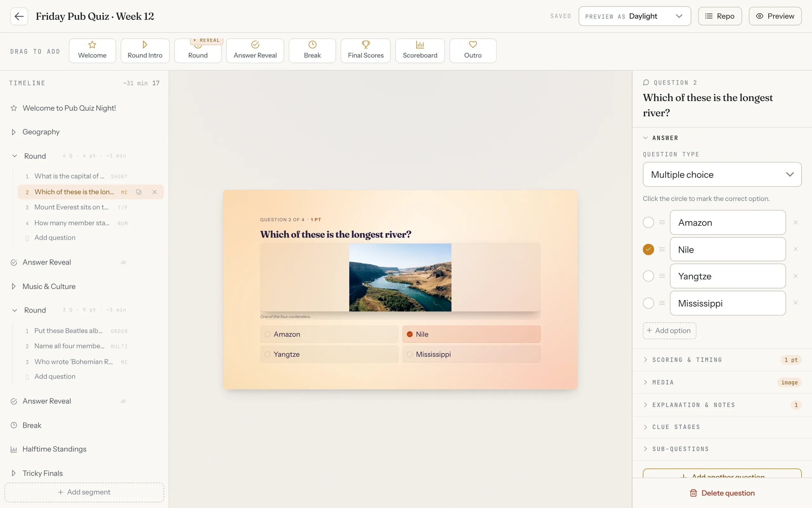Screen dimensions: 812x508
Task: Click the drag handle beside Mississippi
Action: pos(662,303)
